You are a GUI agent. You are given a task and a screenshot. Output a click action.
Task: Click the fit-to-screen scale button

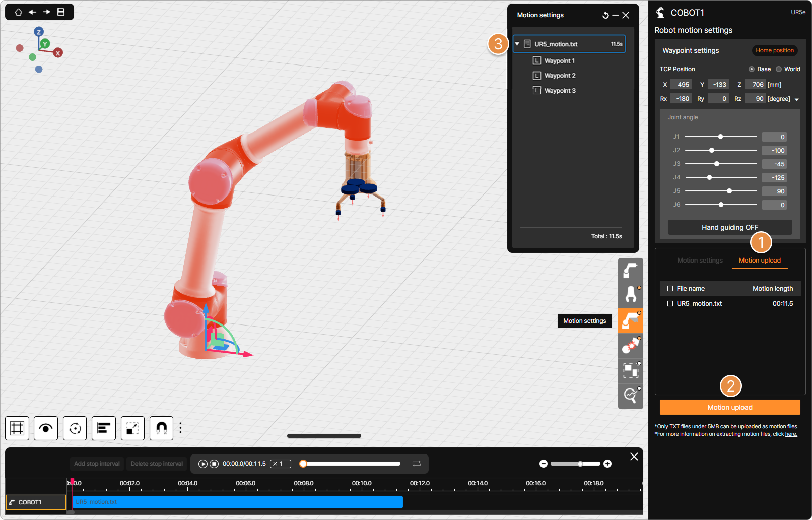(x=132, y=428)
